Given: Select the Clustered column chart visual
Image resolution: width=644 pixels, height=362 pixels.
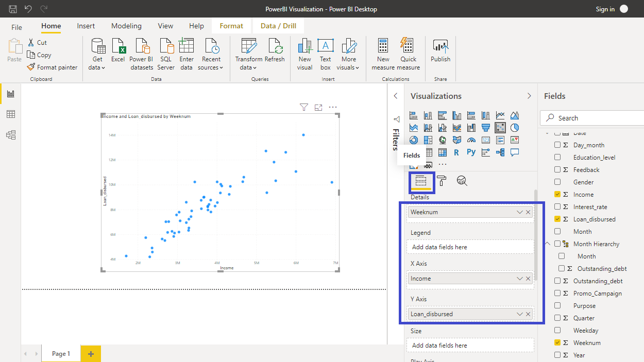Looking at the screenshot, I should click(x=457, y=115).
